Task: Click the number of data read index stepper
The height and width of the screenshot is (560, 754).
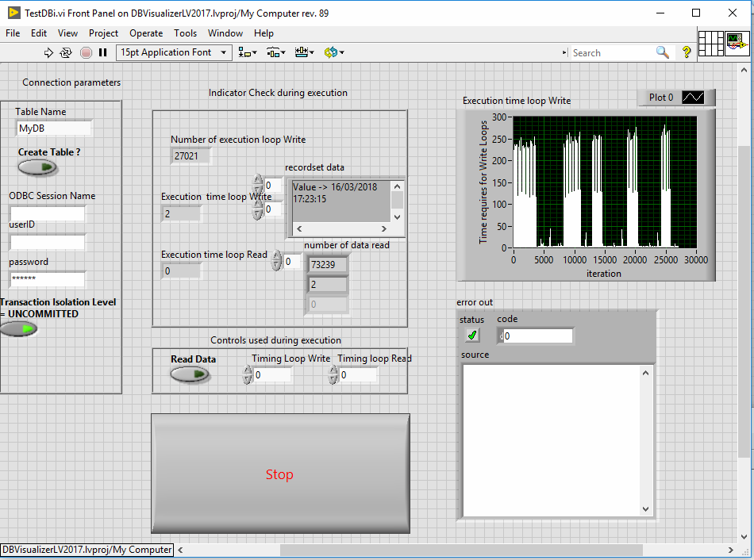Action: click(276, 261)
